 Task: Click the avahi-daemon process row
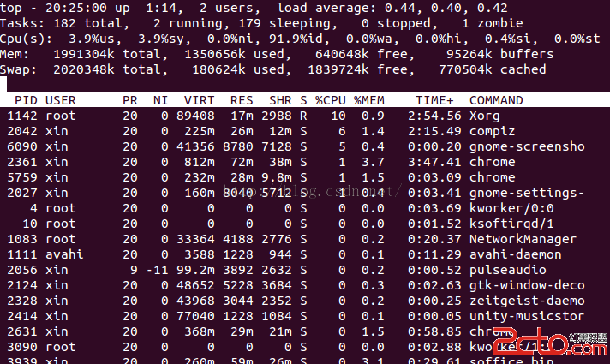(305, 254)
